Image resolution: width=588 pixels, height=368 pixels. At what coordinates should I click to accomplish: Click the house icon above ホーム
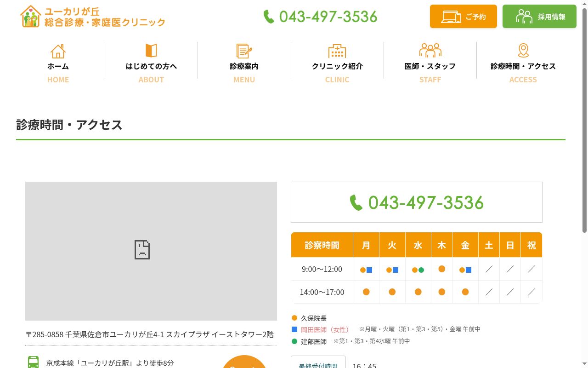coord(58,51)
